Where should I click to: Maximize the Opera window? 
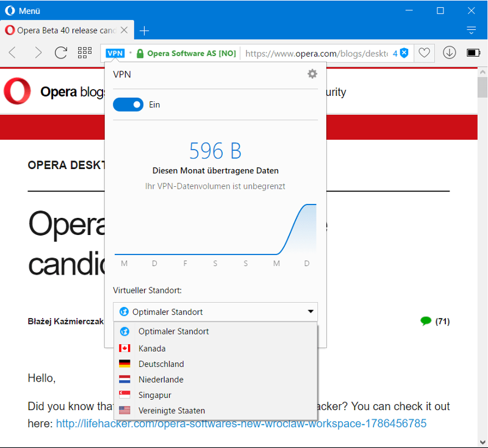click(440, 10)
